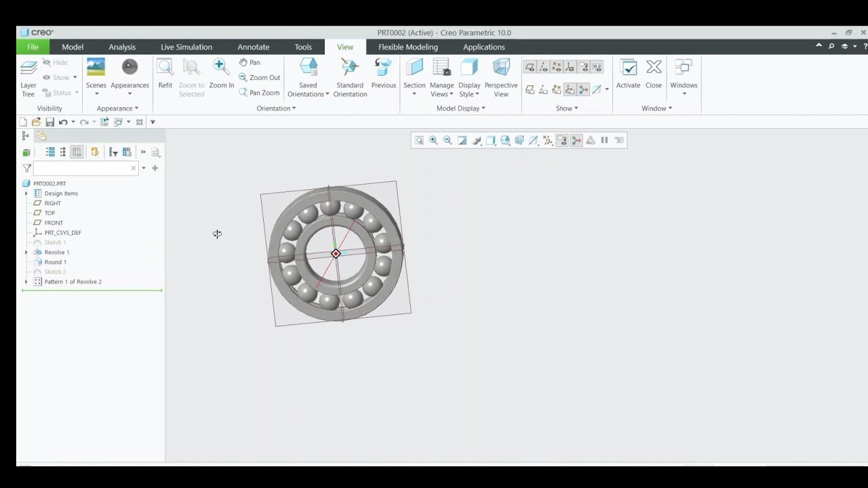The width and height of the screenshot is (868, 488).
Task: Switch to the Analysis tab
Action: coord(122,47)
